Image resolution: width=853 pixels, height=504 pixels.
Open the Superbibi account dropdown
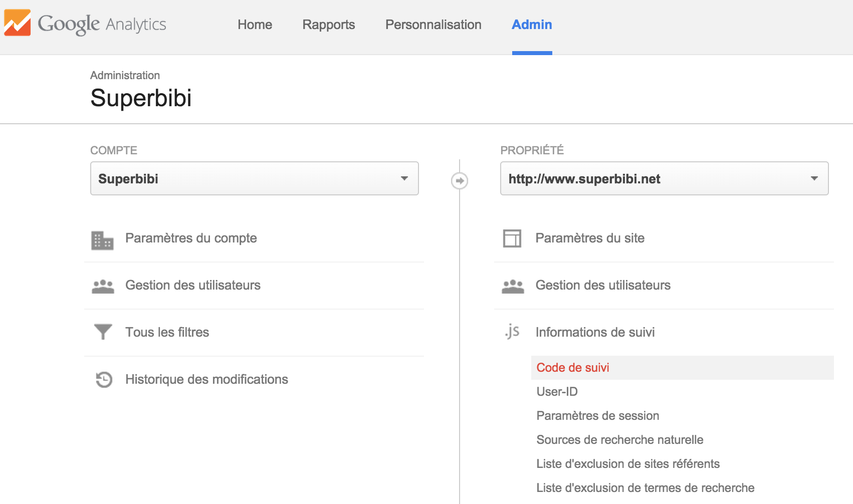pos(254,178)
